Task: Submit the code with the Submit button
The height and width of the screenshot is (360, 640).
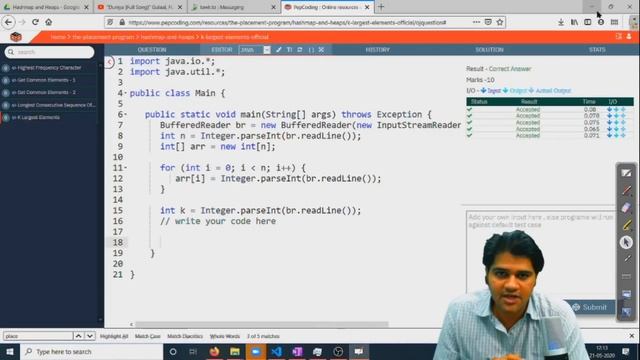Action: pyautogui.click(x=590, y=307)
